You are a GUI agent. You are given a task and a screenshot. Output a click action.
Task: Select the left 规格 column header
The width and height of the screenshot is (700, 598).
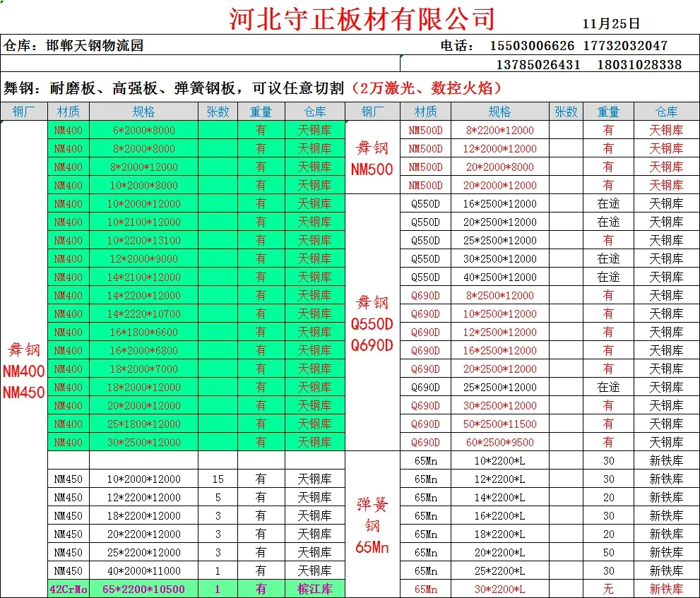[x=144, y=112]
